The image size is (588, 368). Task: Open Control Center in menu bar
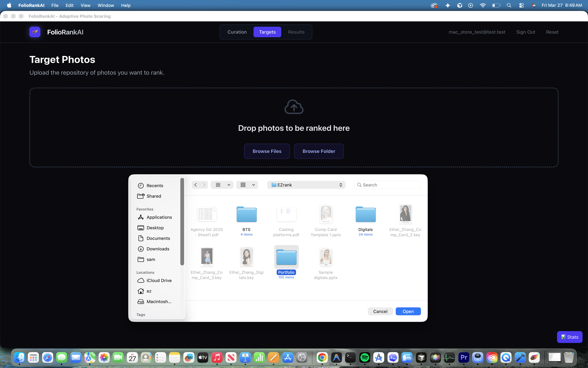click(x=521, y=5)
